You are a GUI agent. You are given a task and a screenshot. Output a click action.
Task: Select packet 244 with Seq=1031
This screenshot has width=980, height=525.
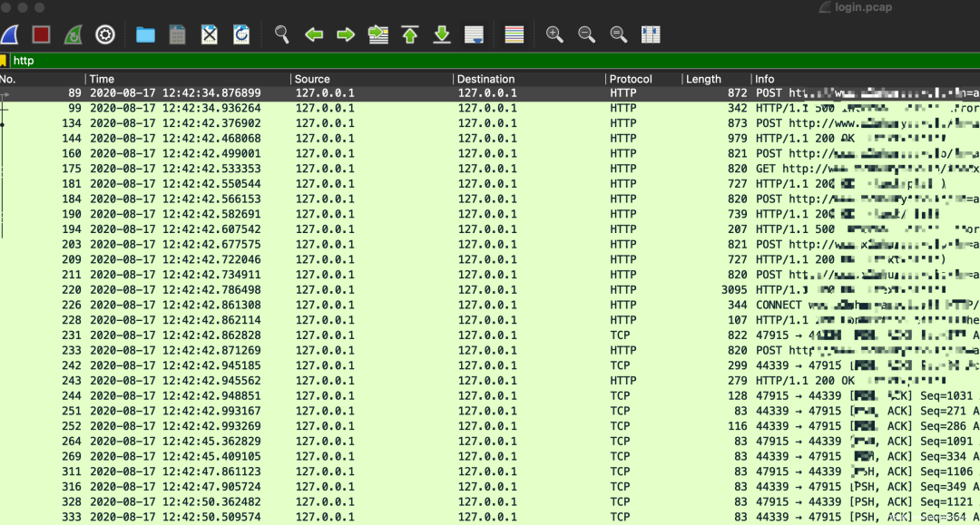point(490,395)
